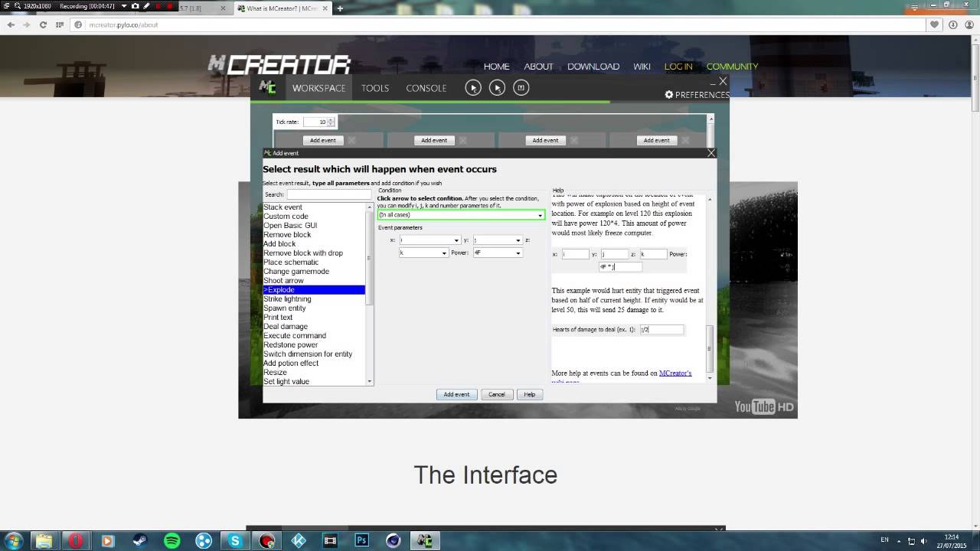This screenshot has height=551, width=980.
Task: Open the browser speed dial grid icon
Action: (x=60, y=24)
